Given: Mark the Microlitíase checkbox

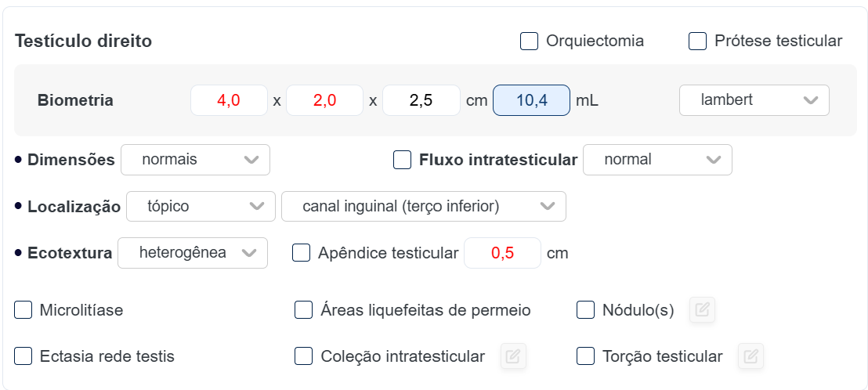Looking at the screenshot, I should 24,310.
